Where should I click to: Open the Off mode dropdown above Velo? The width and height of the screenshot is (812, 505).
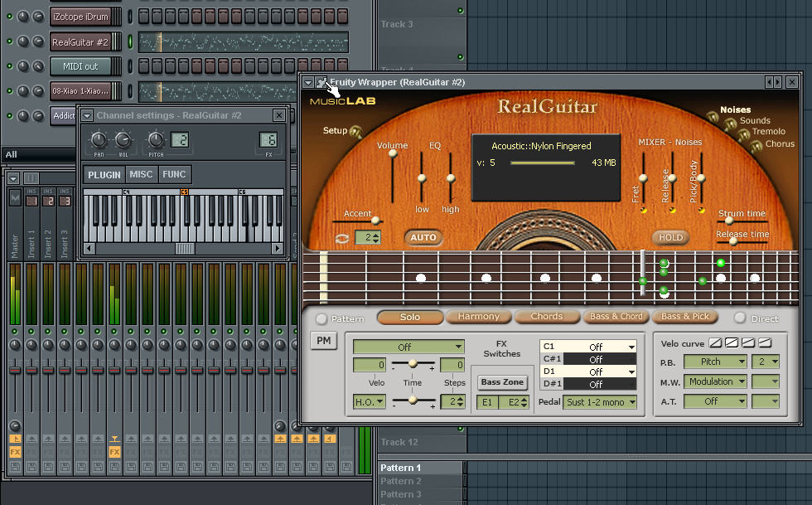tap(408, 347)
